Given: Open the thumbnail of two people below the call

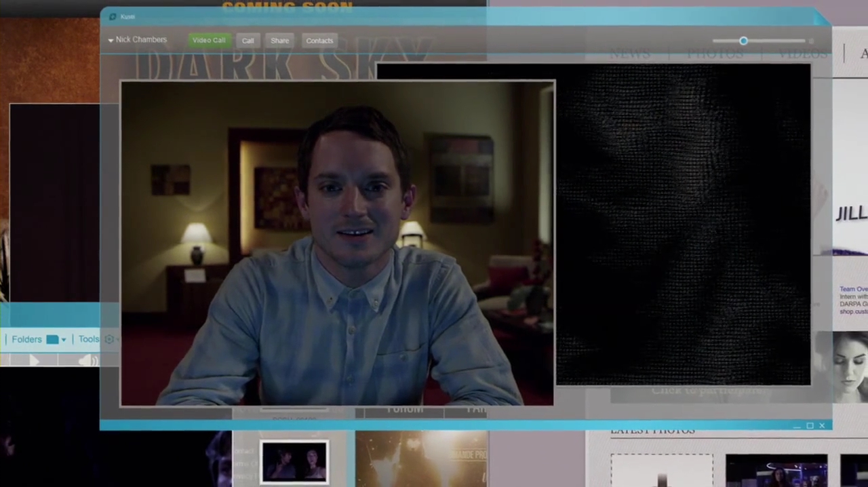Looking at the screenshot, I should click(294, 462).
